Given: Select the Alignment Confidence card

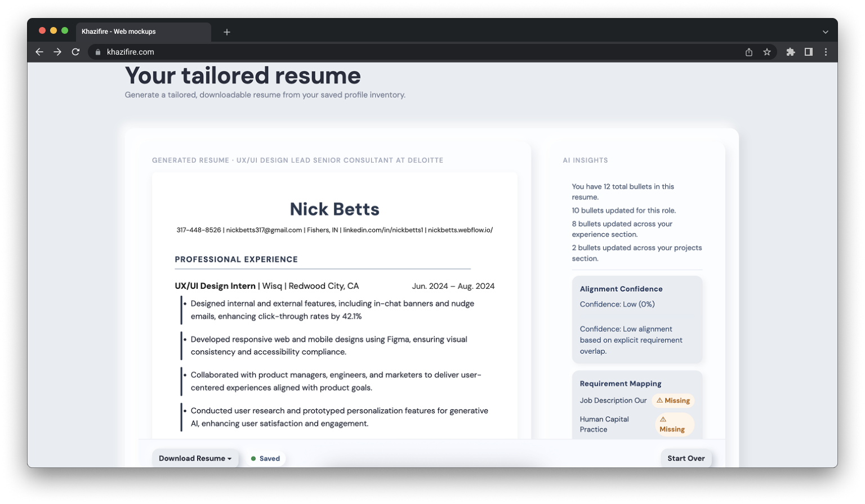Looking at the screenshot, I should point(637,319).
